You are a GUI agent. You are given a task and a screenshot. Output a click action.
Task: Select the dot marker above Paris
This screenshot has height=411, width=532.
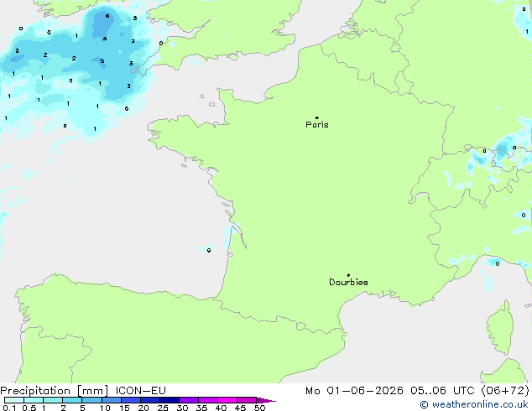coord(317,117)
